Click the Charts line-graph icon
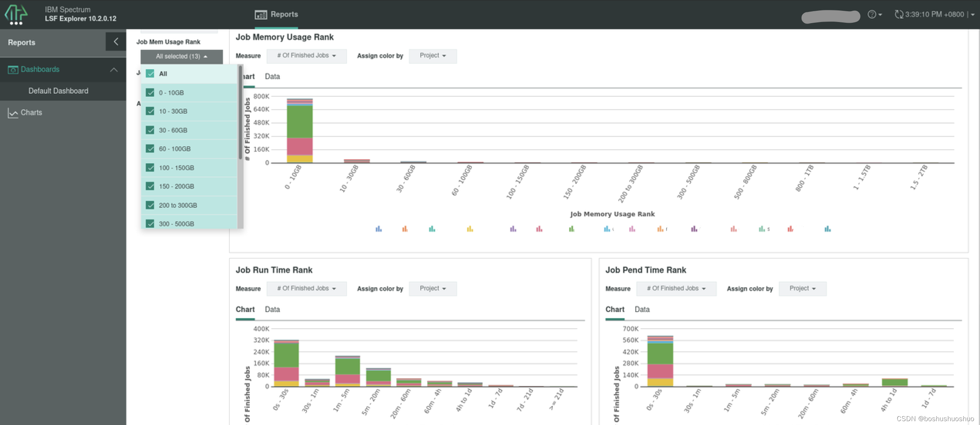980x425 pixels. (13, 113)
